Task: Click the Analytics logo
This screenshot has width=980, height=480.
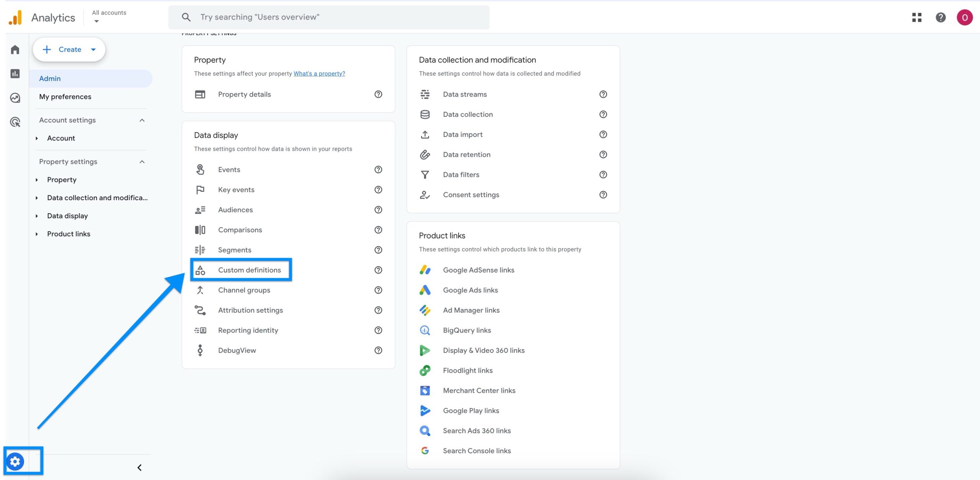Action: pyautogui.click(x=15, y=18)
